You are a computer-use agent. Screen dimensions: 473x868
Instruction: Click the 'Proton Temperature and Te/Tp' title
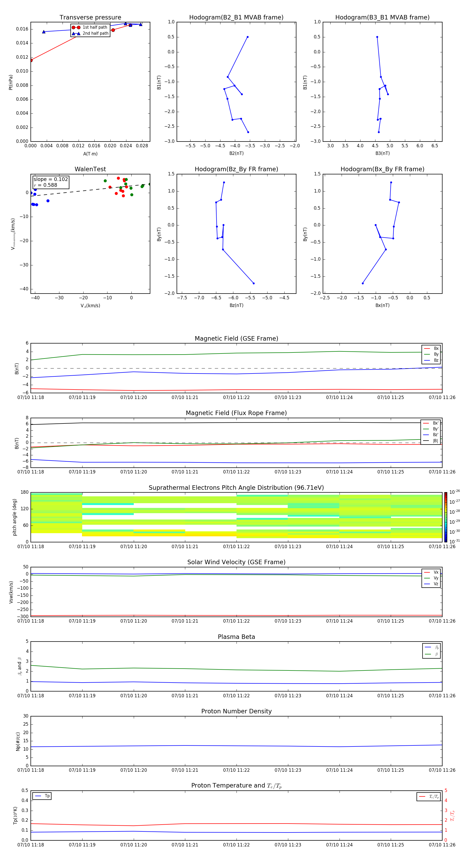tap(236, 786)
